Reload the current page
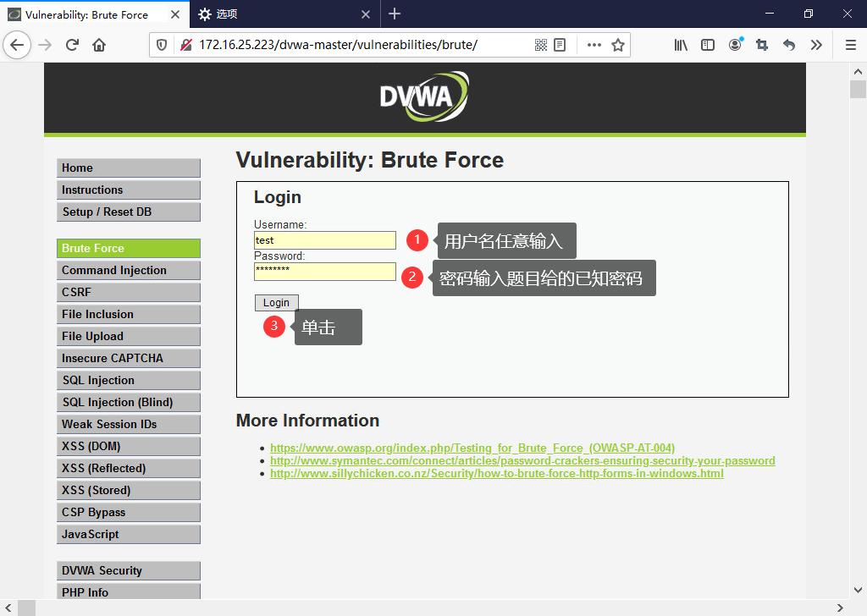This screenshot has width=867, height=616. (x=73, y=45)
